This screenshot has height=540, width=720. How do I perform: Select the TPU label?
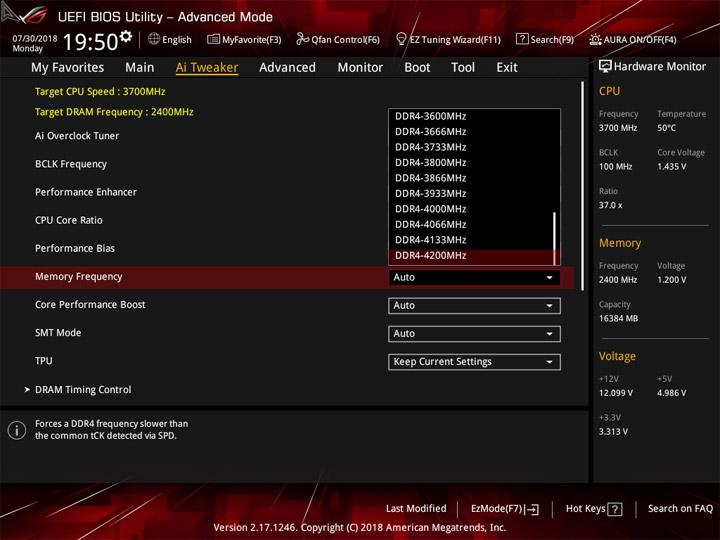click(x=44, y=361)
